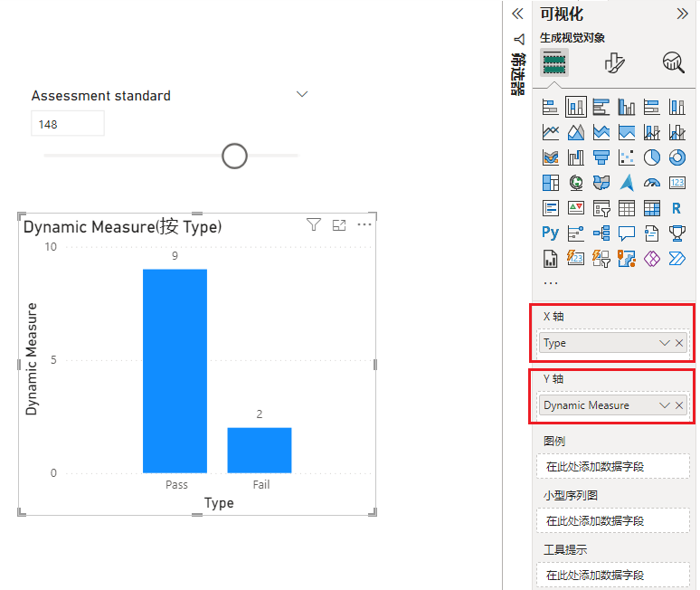Open more options ellipsis on the chart
The image size is (700, 590).
point(364,224)
